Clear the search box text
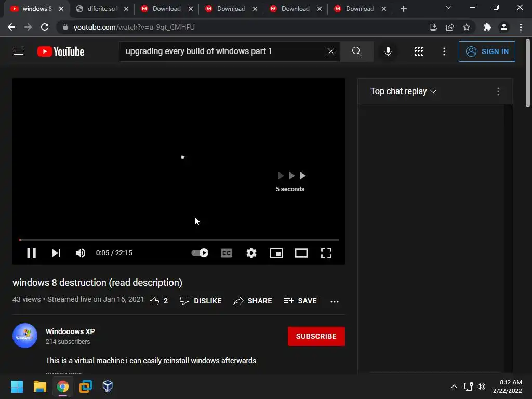This screenshot has width=532, height=399. [x=331, y=51]
